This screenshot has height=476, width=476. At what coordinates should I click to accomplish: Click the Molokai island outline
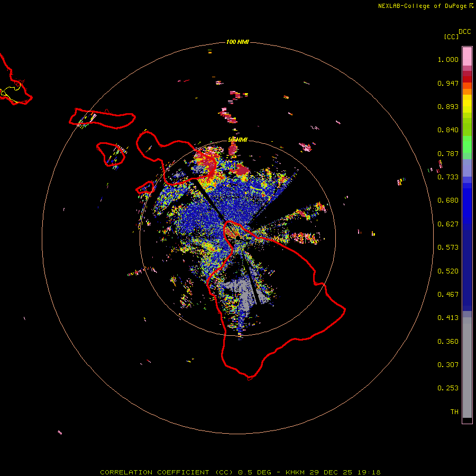102,118
